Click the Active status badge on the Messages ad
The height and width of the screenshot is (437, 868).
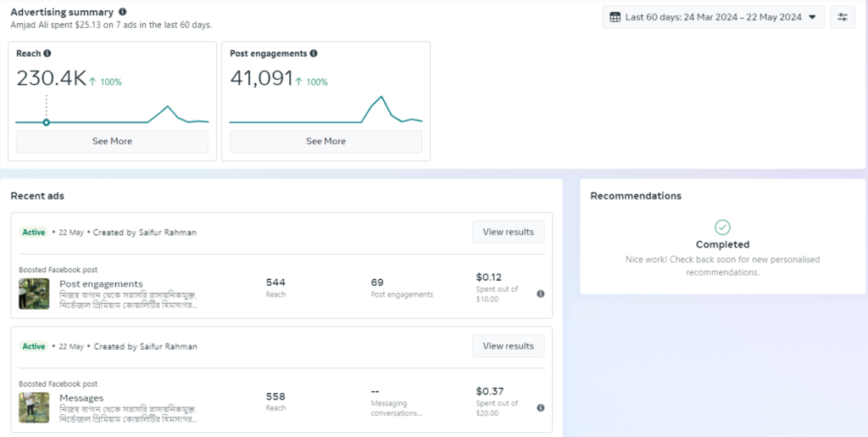point(34,346)
